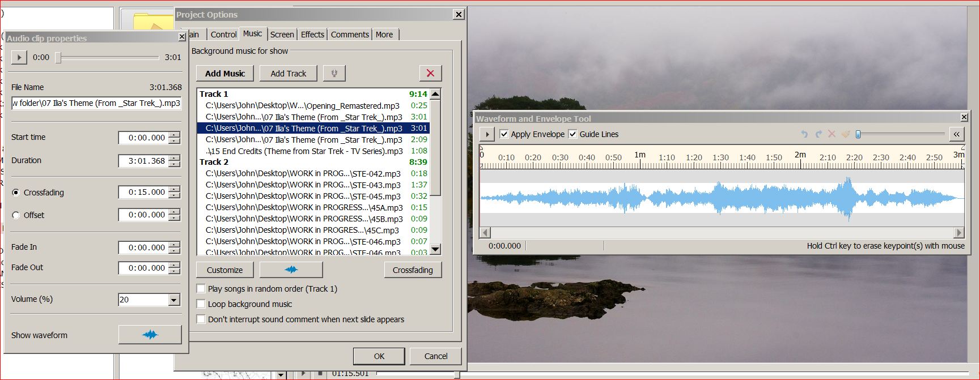Click the Show waveform icon button
This screenshot has width=980, height=380.
[150, 335]
